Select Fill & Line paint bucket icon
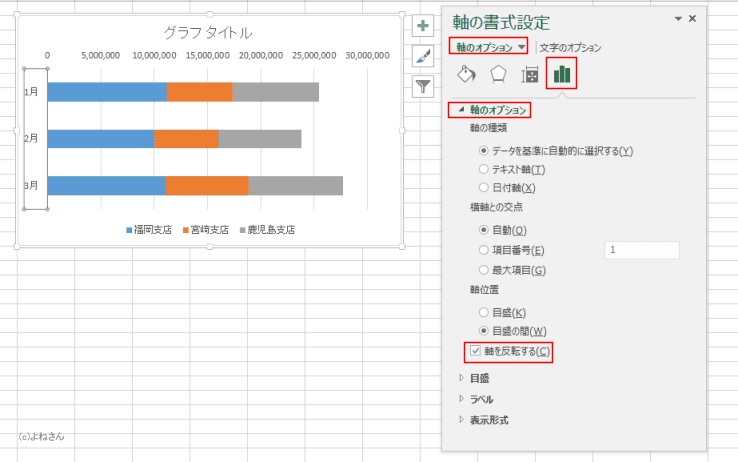 click(x=466, y=74)
